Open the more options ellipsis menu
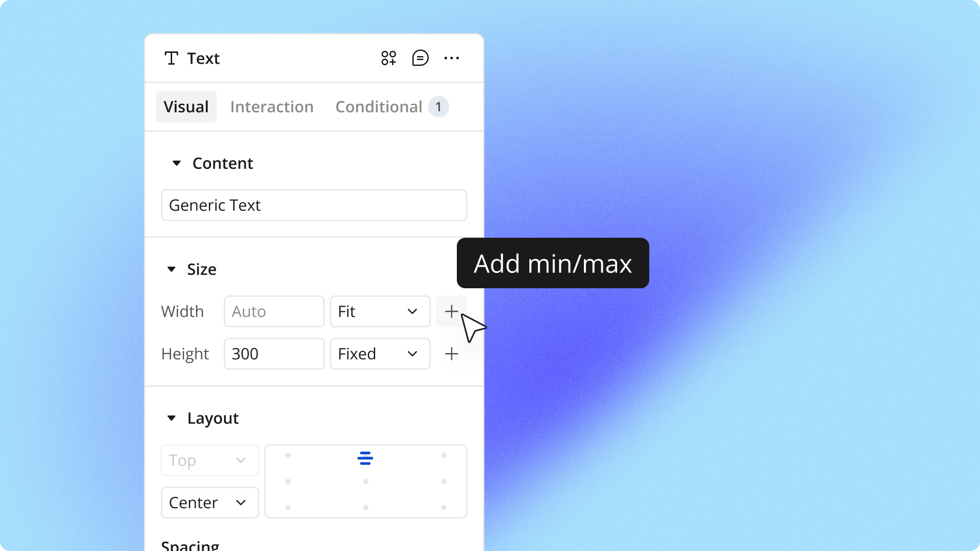This screenshot has width=980, height=551. point(452,58)
